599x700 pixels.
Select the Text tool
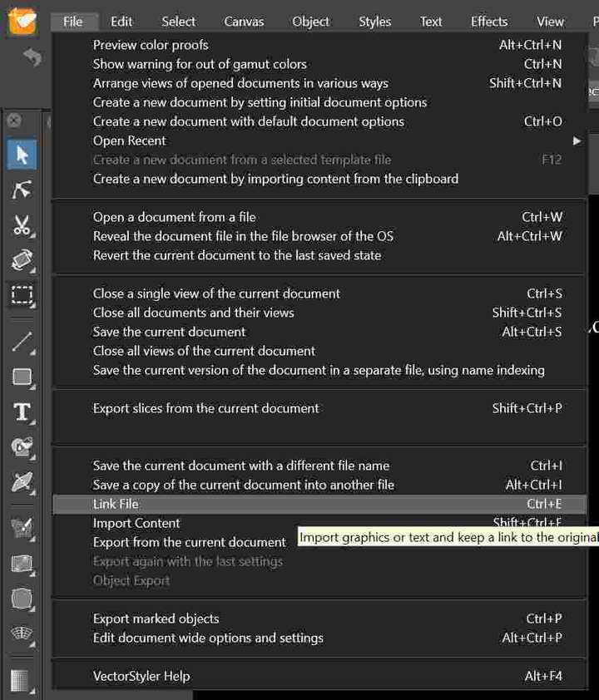click(22, 412)
